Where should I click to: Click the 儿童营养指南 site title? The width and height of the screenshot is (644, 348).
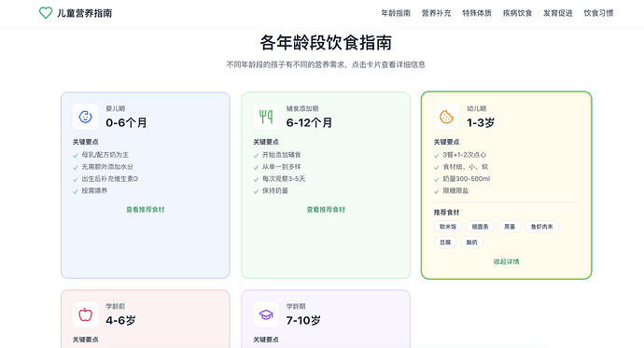pyautogui.click(x=85, y=13)
